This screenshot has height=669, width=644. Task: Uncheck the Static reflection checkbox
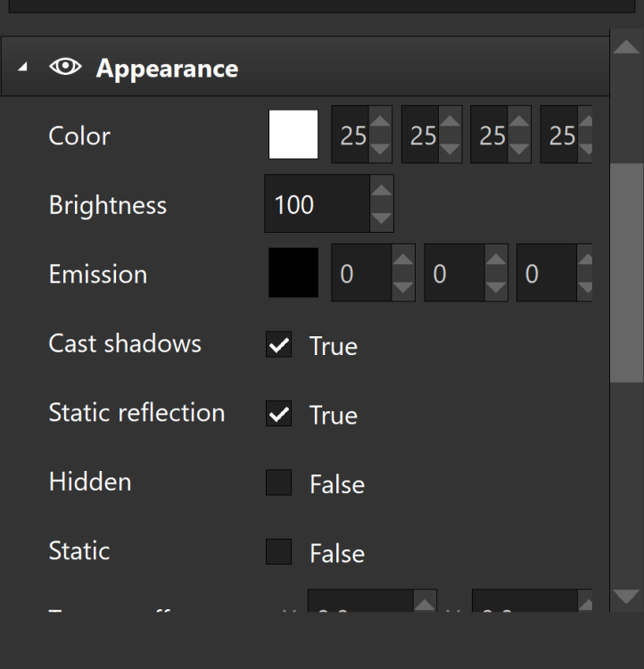tap(279, 414)
